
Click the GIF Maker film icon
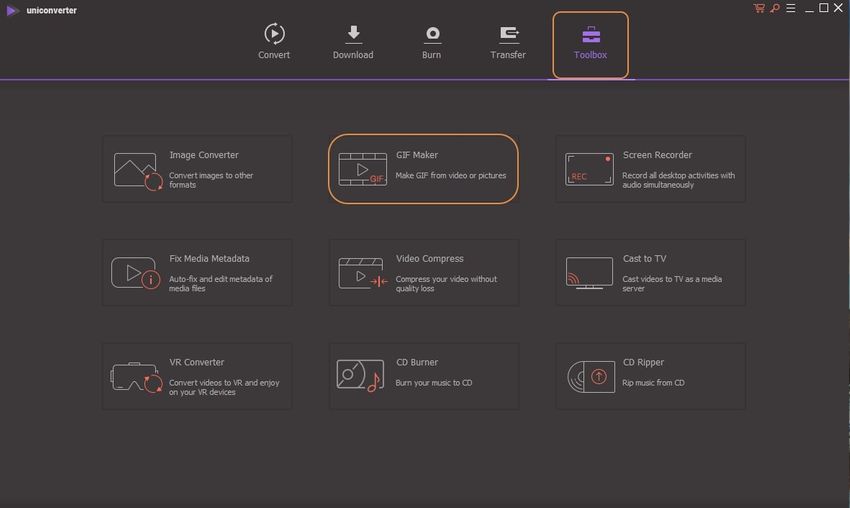coord(362,170)
